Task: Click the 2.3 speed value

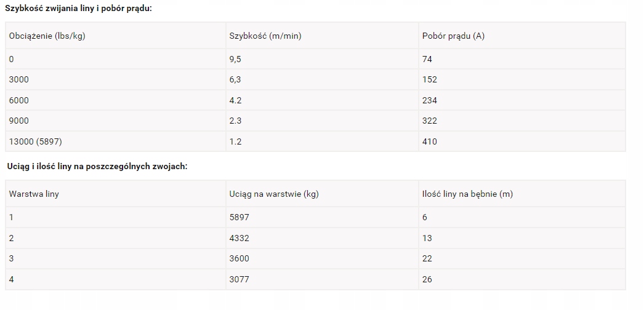Action: pos(236,121)
